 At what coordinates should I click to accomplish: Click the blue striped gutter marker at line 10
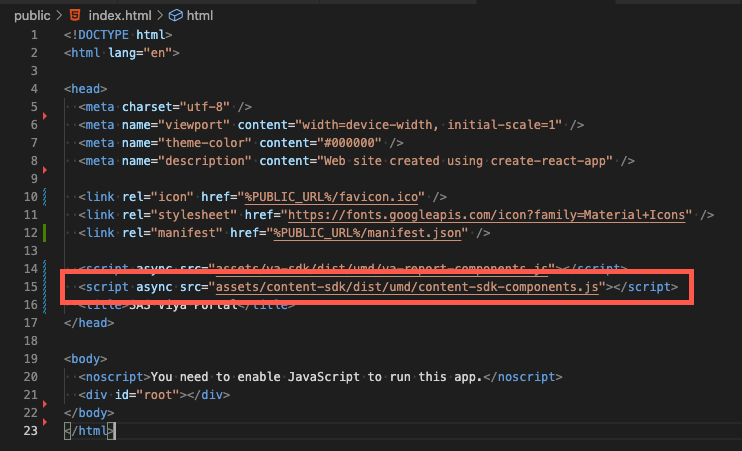45,197
